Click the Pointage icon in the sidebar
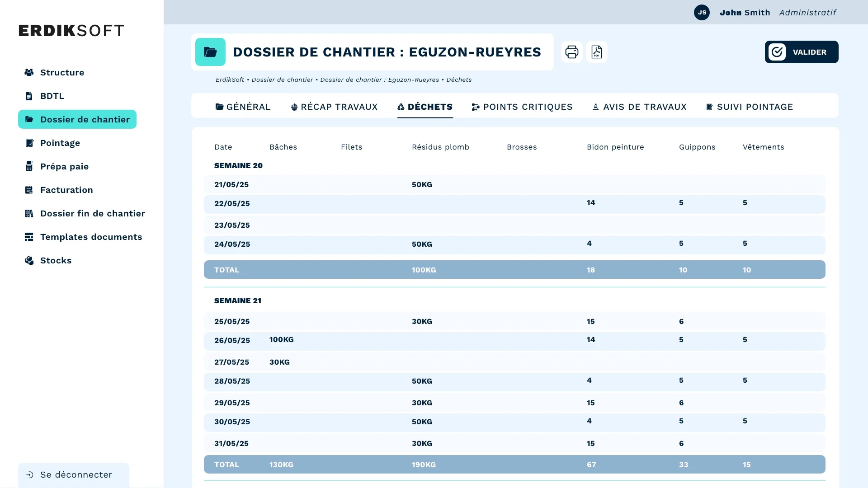Screen dimensions: 868x488 [29, 143]
